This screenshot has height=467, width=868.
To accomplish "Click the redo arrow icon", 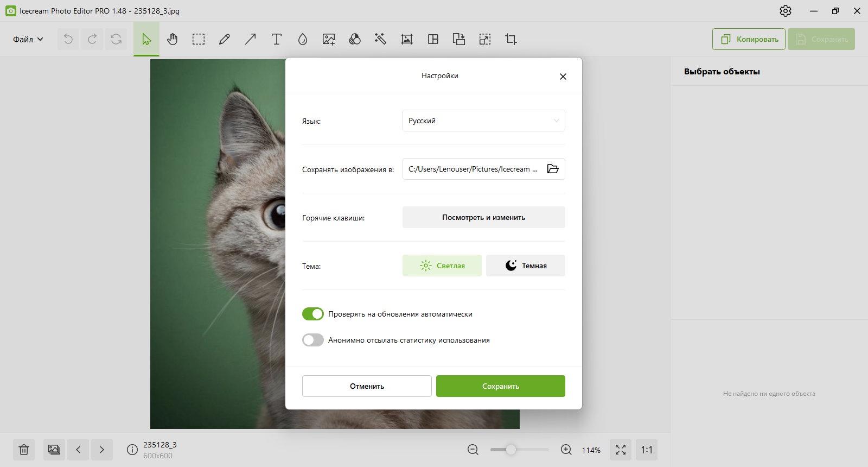I will (x=92, y=39).
